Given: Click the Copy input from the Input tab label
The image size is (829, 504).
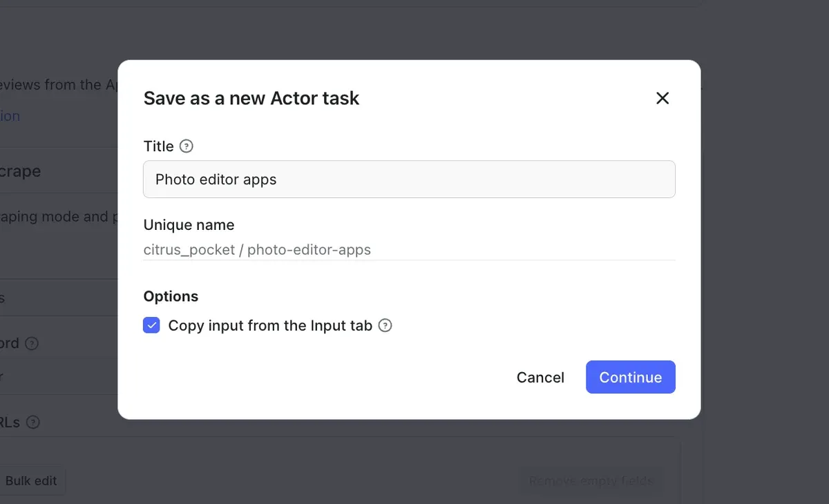Looking at the screenshot, I should (x=270, y=325).
